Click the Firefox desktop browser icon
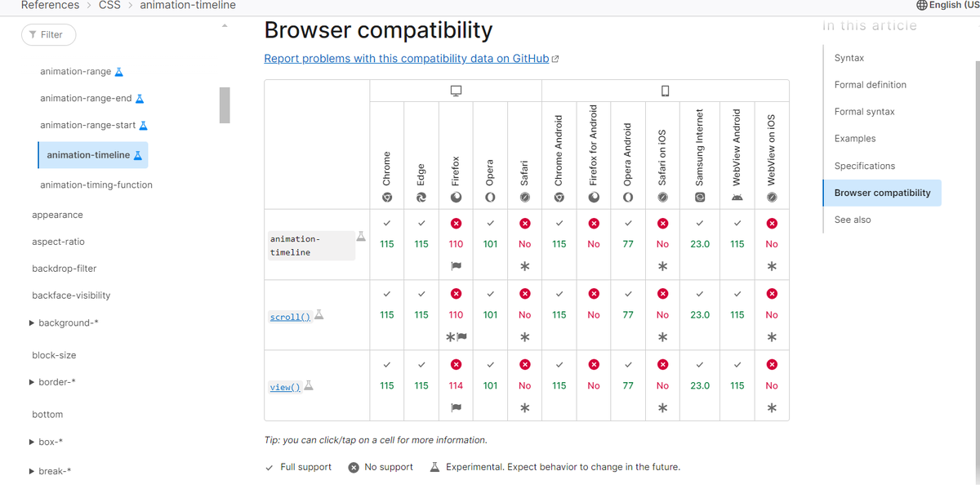The image size is (980, 489). (456, 197)
